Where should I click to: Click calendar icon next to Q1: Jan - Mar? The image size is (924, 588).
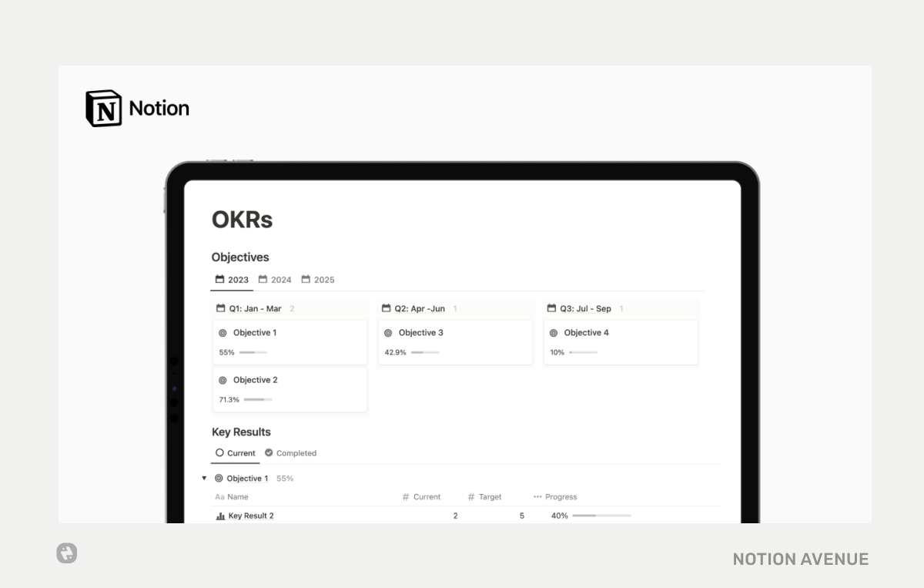coord(221,308)
